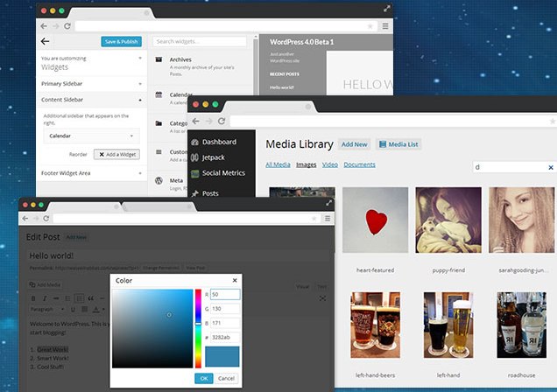Filter media by All Media
The width and height of the screenshot is (557, 392).
point(278,164)
